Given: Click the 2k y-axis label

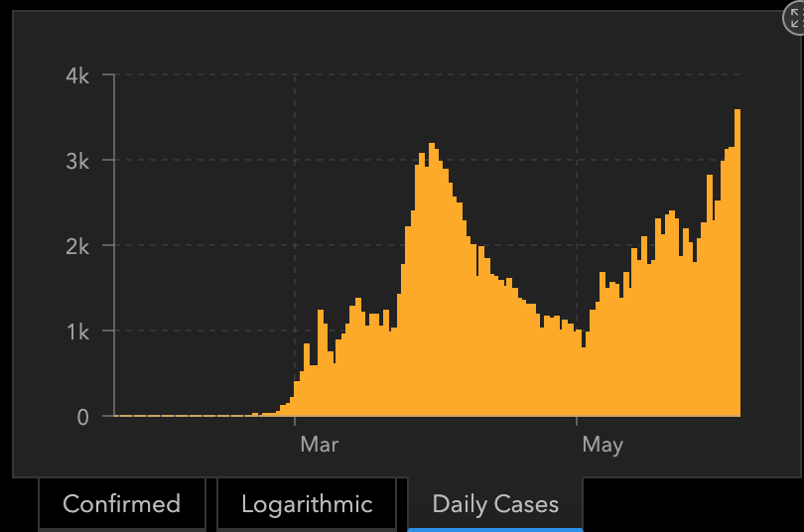Looking at the screenshot, I should 77,246.
